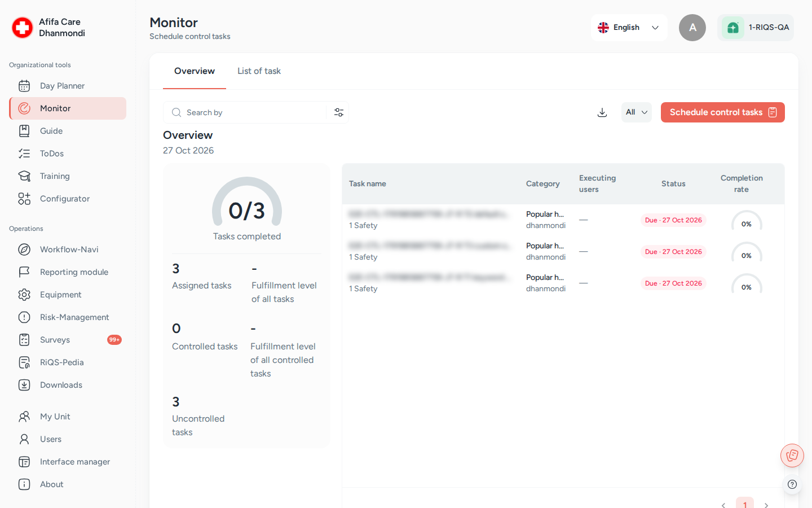Click the second row's Due 27 Oct 2026 status
812x508 pixels.
(x=673, y=252)
